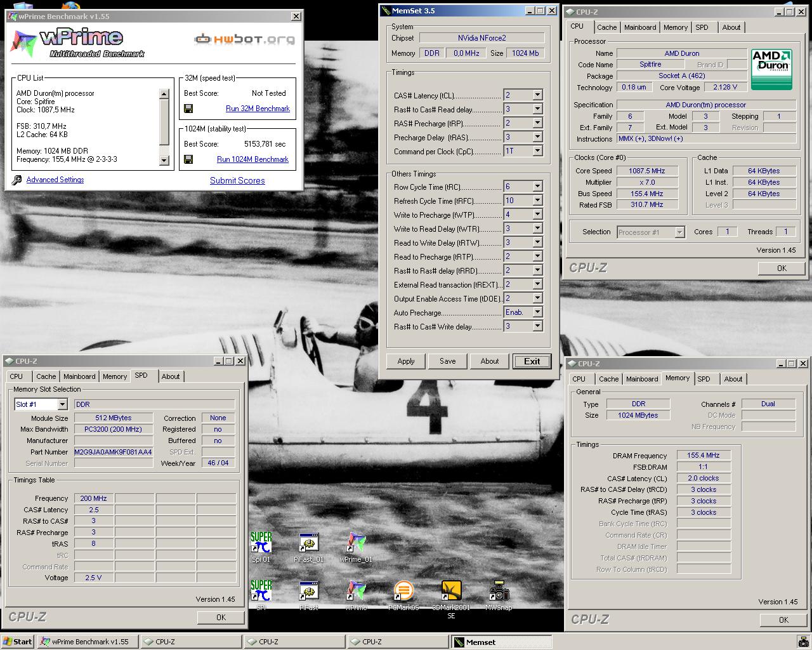Select the disabled Processor #1 selection dropdown
Image resolution: width=812 pixels, height=650 pixels.
pos(651,232)
